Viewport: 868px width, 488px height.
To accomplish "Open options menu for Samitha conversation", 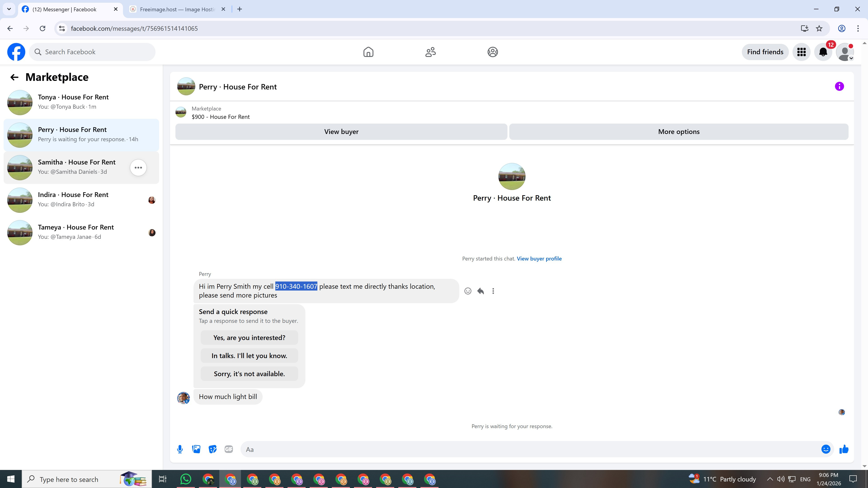I will coord(138,168).
